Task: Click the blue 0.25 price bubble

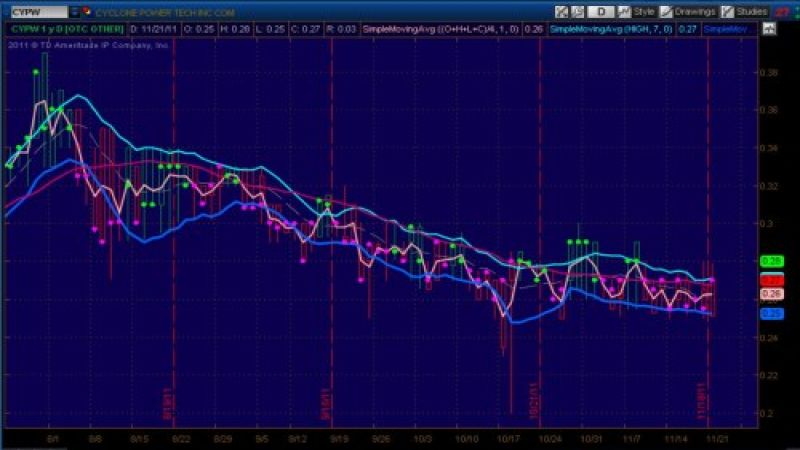Action: [x=772, y=314]
